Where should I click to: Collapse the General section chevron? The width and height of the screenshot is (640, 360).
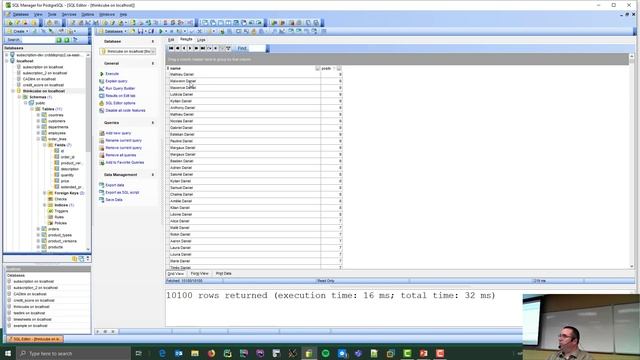153,64
